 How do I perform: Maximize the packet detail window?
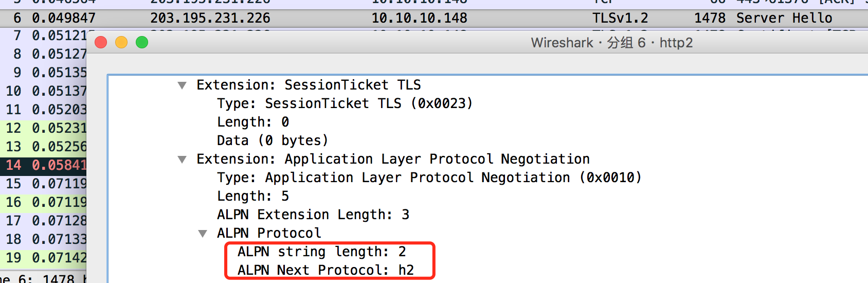tap(142, 42)
